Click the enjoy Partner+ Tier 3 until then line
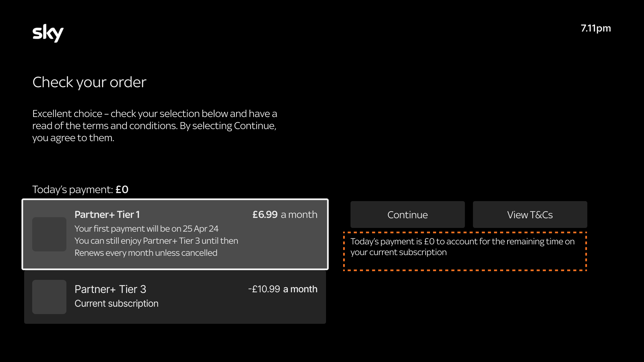 tap(156, 241)
